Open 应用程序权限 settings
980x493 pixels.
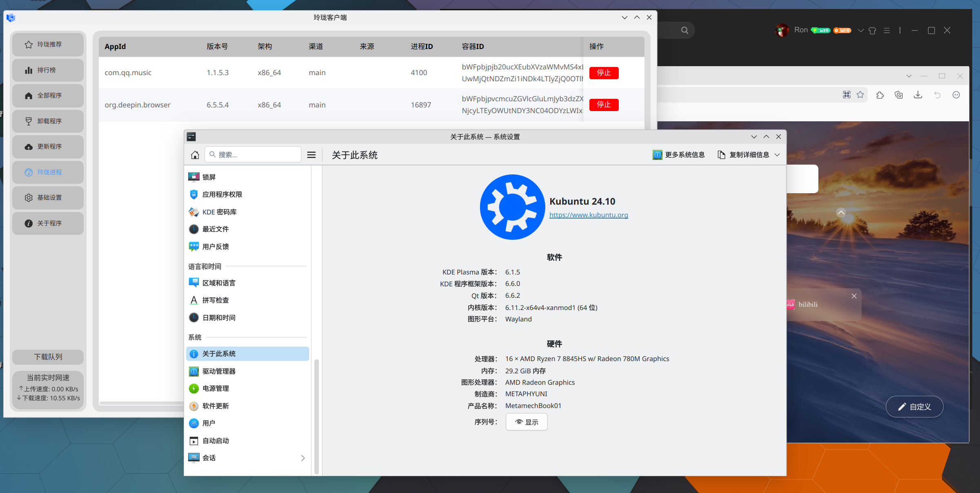point(247,194)
